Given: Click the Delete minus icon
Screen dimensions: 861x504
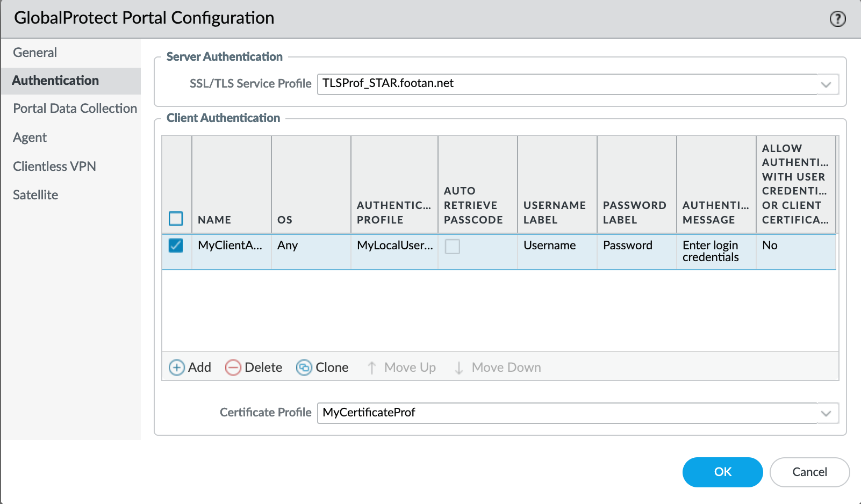Looking at the screenshot, I should [233, 368].
